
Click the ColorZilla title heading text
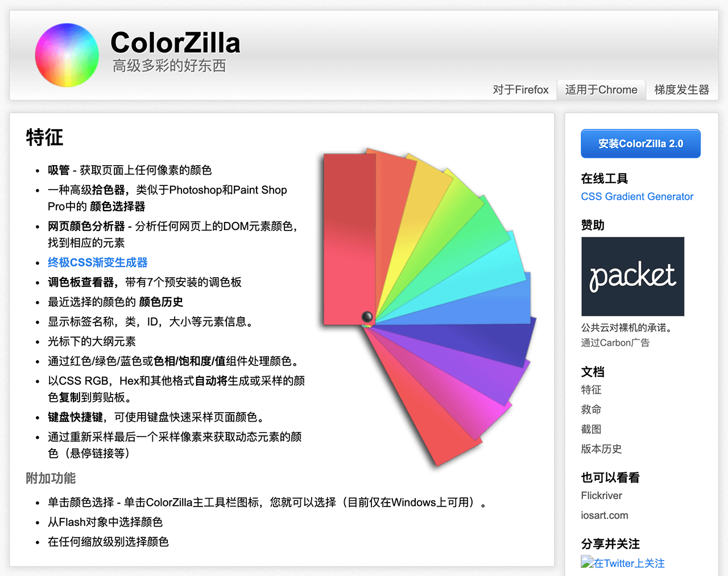175,43
